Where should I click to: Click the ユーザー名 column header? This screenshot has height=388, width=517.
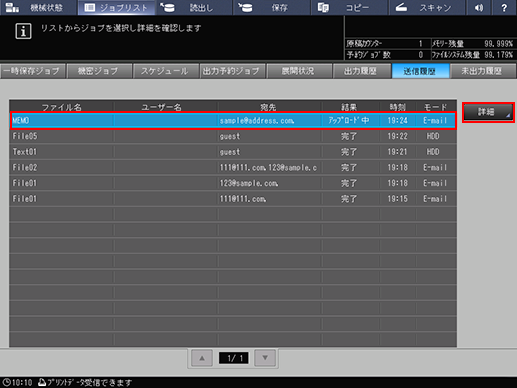pos(162,107)
